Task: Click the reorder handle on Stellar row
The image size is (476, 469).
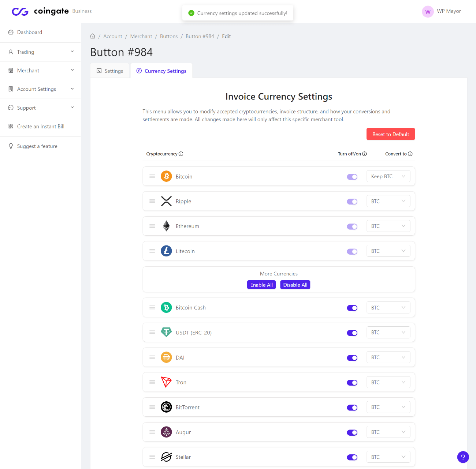Action: (x=152, y=457)
